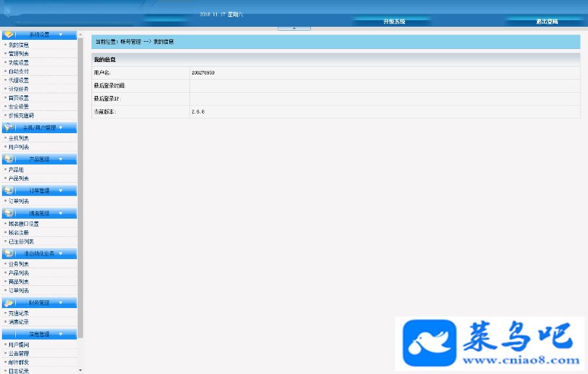Click the 主机/用户管理 section icon

[8, 128]
